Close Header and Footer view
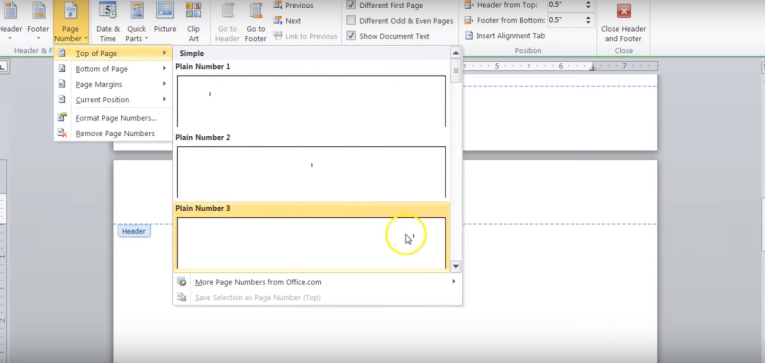 [x=624, y=22]
